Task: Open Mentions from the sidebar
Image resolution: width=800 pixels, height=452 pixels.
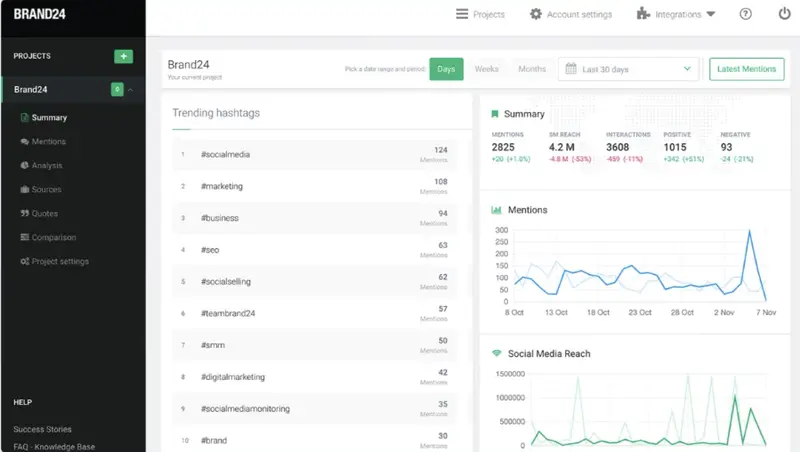Action: pos(48,142)
